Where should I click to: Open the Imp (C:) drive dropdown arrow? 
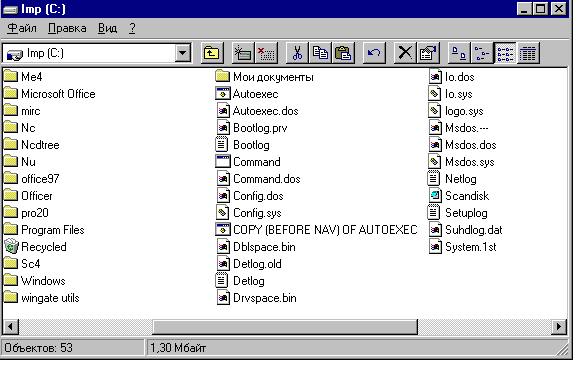coord(183,53)
